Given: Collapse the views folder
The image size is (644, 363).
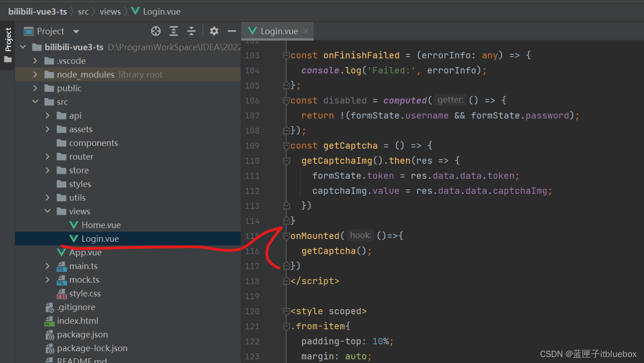Looking at the screenshot, I should tap(48, 211).
